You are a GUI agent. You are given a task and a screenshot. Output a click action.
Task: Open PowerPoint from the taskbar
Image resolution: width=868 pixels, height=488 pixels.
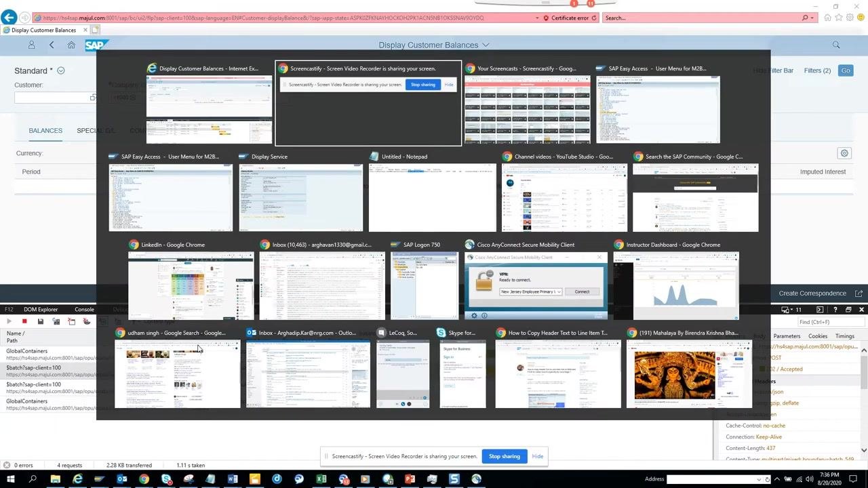click(410, 479)
